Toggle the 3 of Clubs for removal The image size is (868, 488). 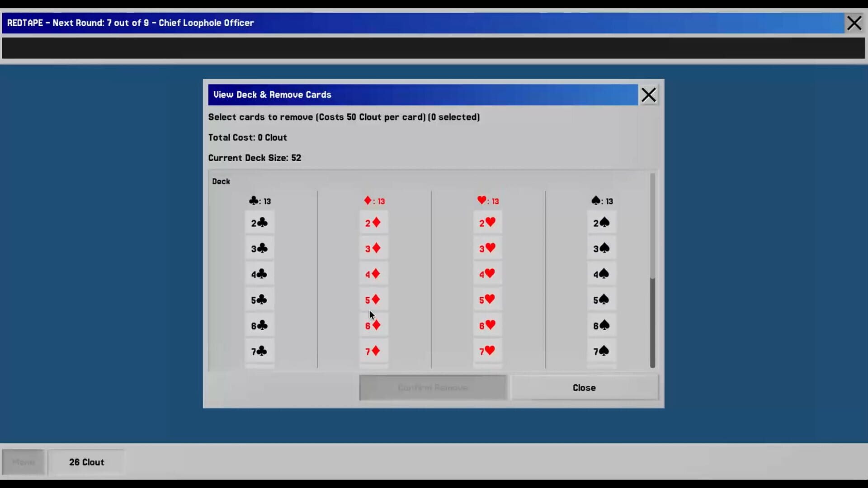click(259, 248)
